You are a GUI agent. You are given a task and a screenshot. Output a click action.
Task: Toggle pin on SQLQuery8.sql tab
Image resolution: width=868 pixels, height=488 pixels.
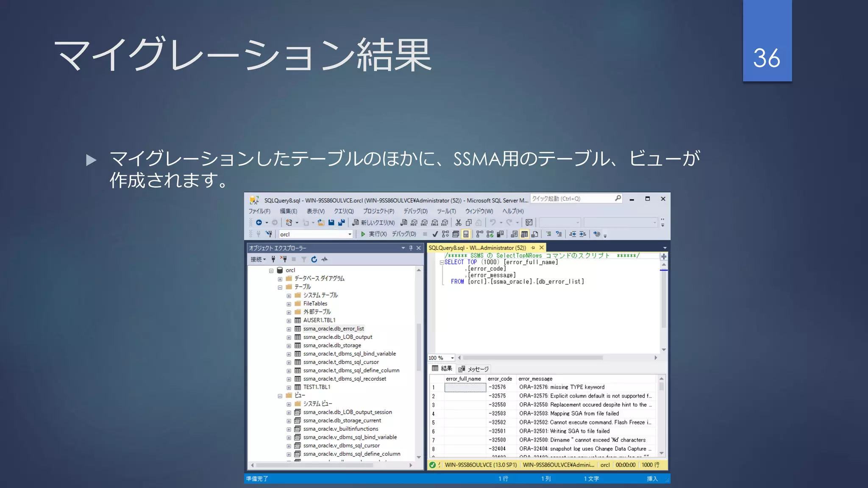tap(533, 248)
